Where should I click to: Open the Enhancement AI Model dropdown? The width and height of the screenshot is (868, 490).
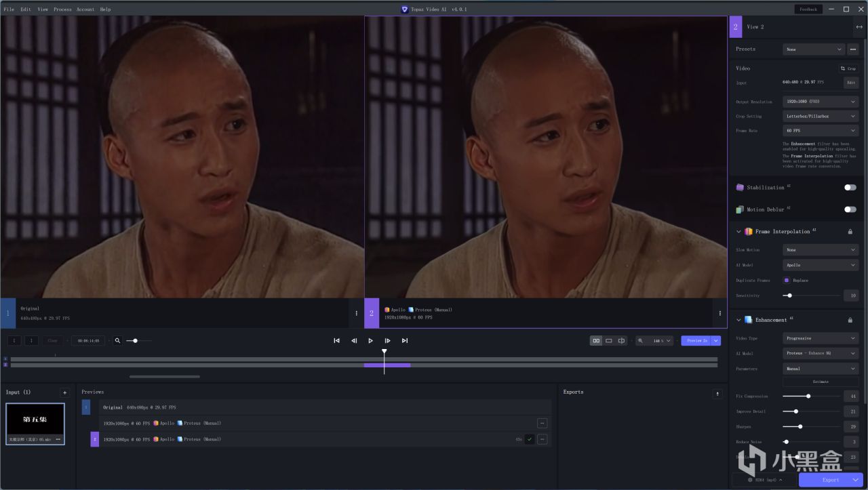(x=821, y=353)
